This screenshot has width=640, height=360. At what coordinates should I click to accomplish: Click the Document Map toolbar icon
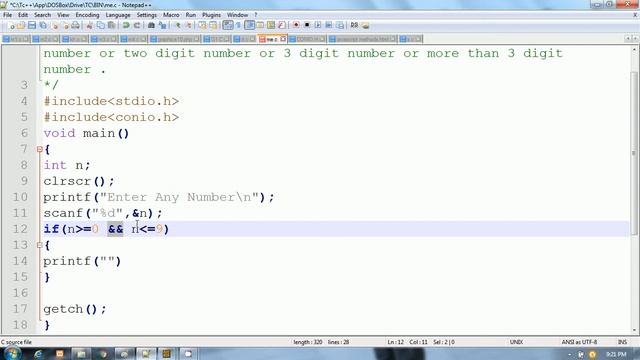pos(271,25)
